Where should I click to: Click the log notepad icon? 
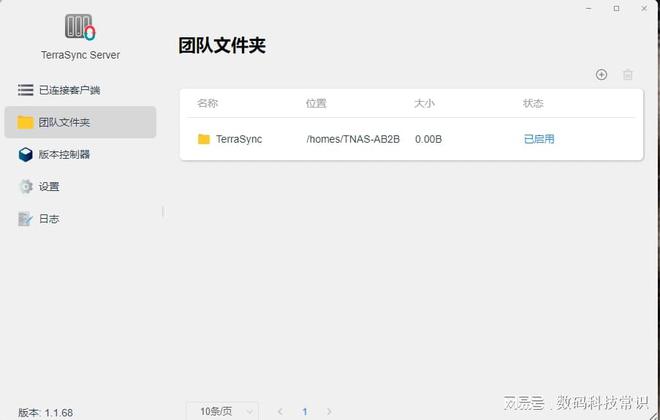click(25, 219)
